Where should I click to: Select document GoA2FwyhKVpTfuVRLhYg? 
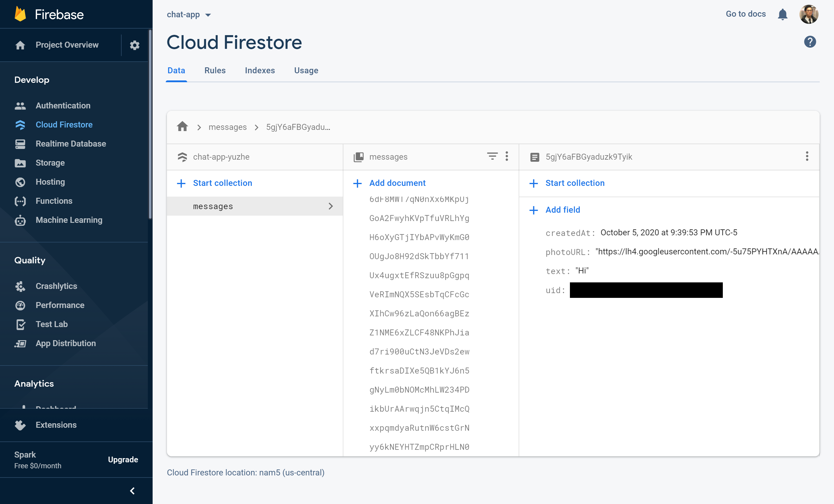coord(419,218)
